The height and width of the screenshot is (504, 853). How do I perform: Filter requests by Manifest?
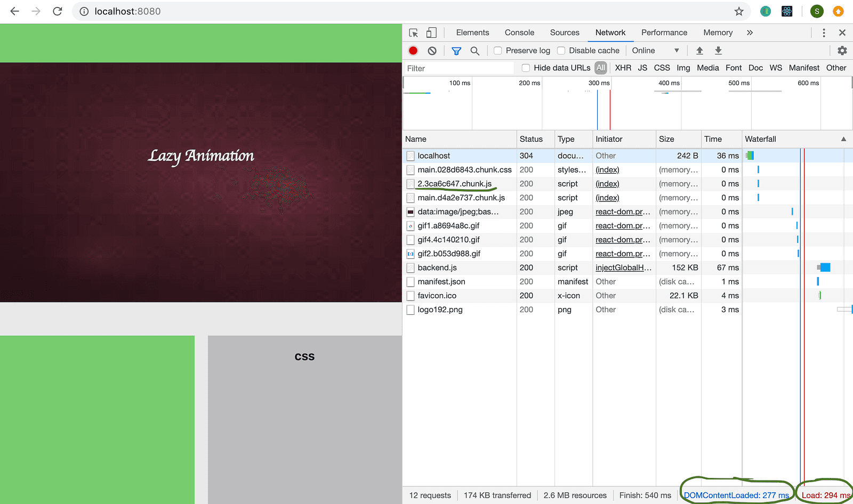click(804, 68)
